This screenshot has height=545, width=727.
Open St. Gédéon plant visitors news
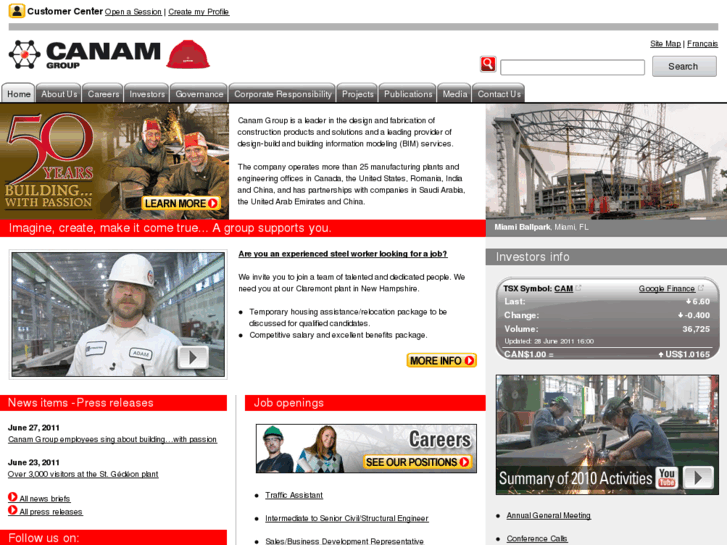tap(83, 474)
